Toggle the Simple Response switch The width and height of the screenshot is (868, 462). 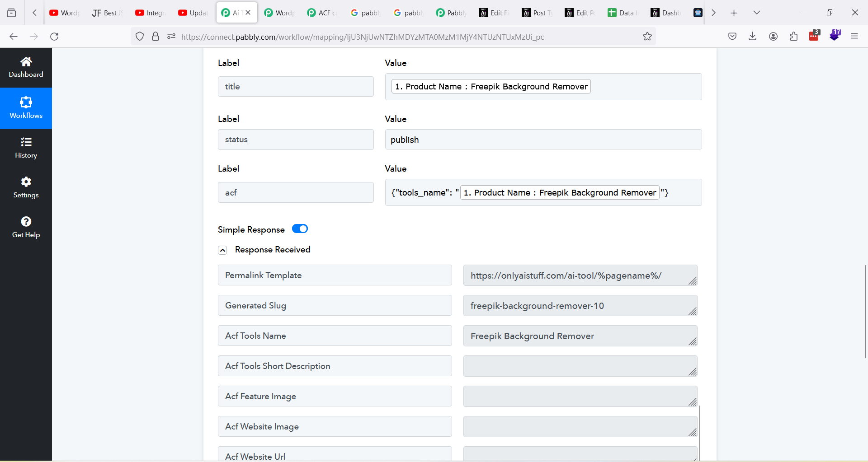300,229
